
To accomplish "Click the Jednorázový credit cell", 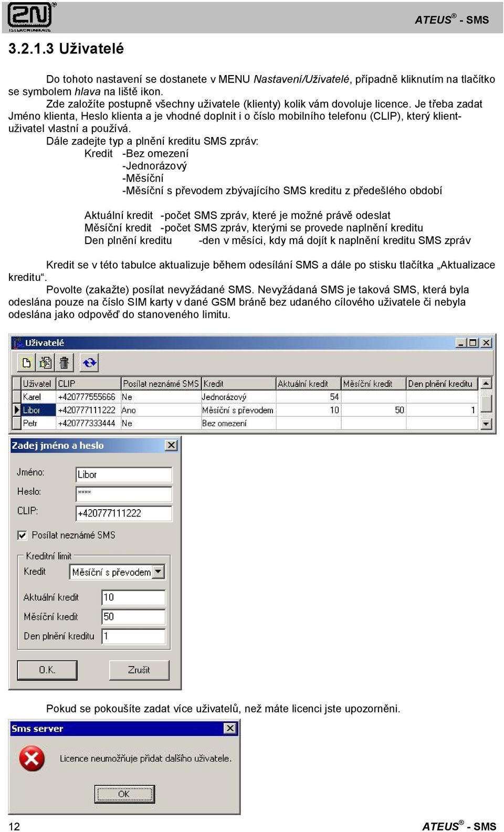I will 238,397.
